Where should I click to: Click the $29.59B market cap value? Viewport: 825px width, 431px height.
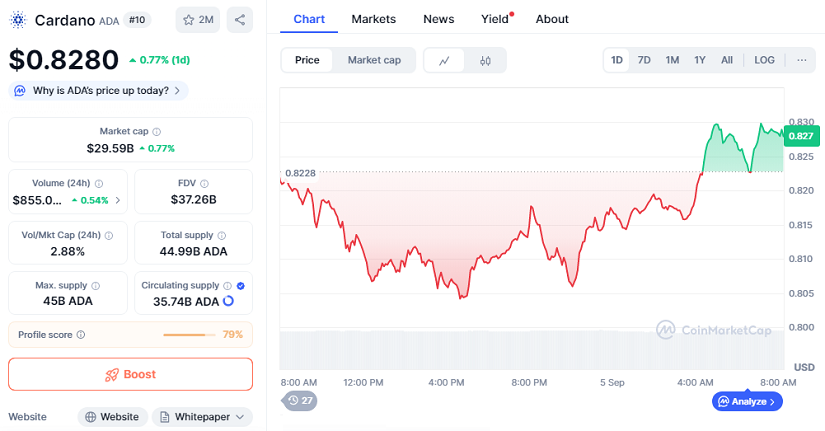[x=110, y=148]
